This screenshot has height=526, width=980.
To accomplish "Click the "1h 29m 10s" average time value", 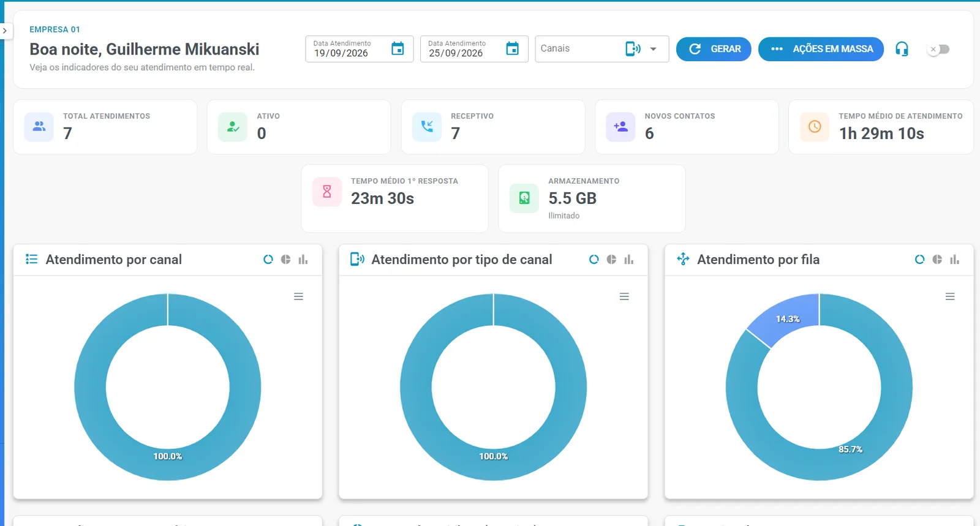I will click(x=881, y=133).
